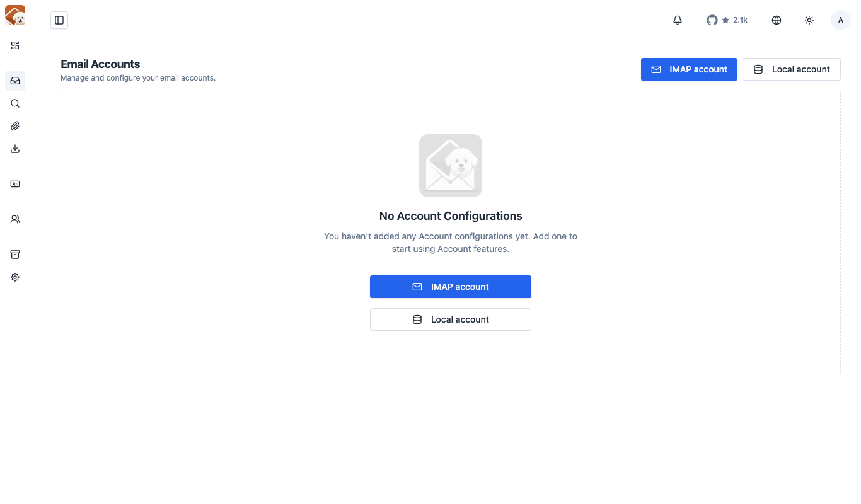Open the archive box icon in sidebar
The image size is (861, 504).
click(15, 255)
